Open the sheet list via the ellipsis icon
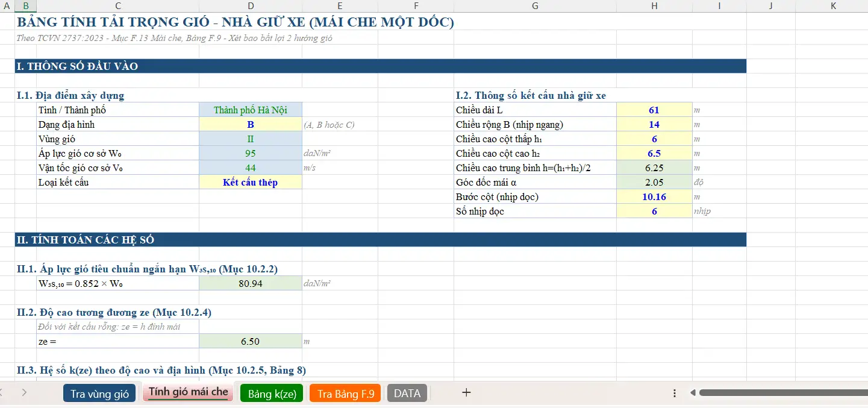This screenshot has width=868, height=408. pyautogui.click(x=674, y=392)
